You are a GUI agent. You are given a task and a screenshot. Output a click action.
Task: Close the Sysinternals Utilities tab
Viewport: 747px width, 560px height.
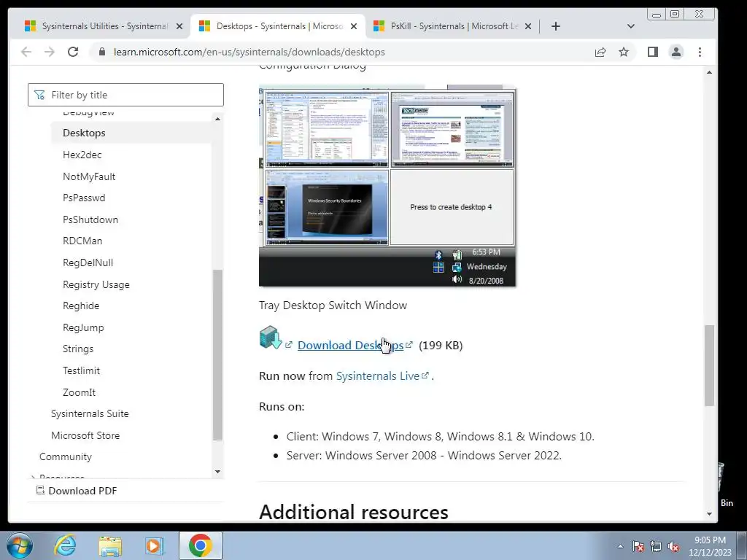(x=179, y=26)
